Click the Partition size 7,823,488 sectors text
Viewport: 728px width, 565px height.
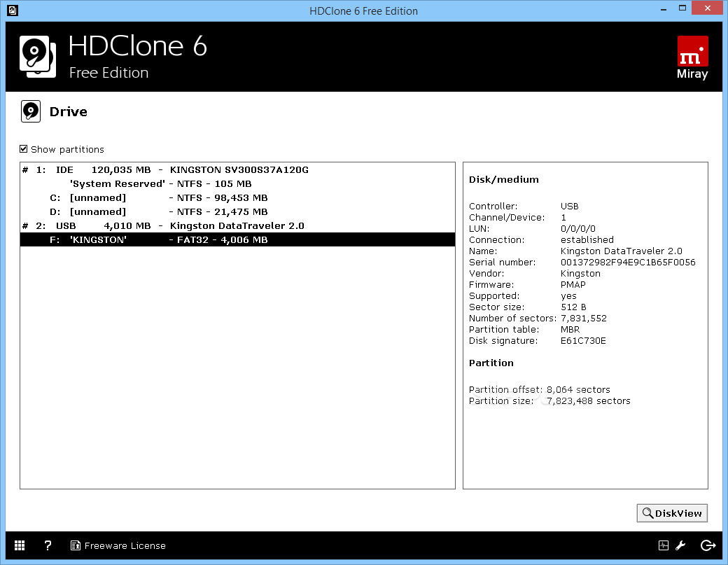549,400
